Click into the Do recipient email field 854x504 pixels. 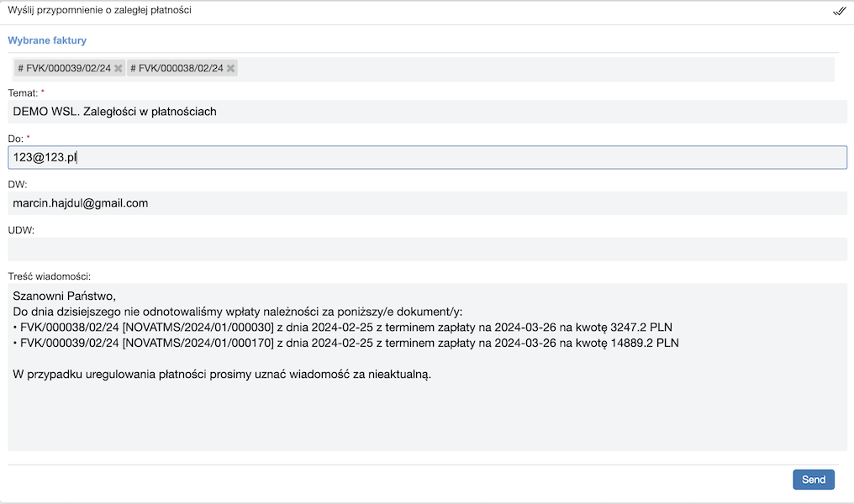click(x=427, y=158)
